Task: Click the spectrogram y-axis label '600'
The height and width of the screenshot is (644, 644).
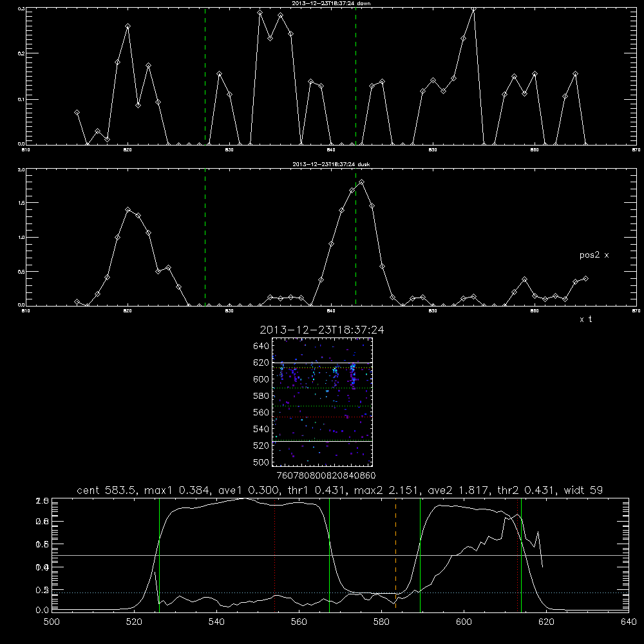Action: [x=261, y=379]
